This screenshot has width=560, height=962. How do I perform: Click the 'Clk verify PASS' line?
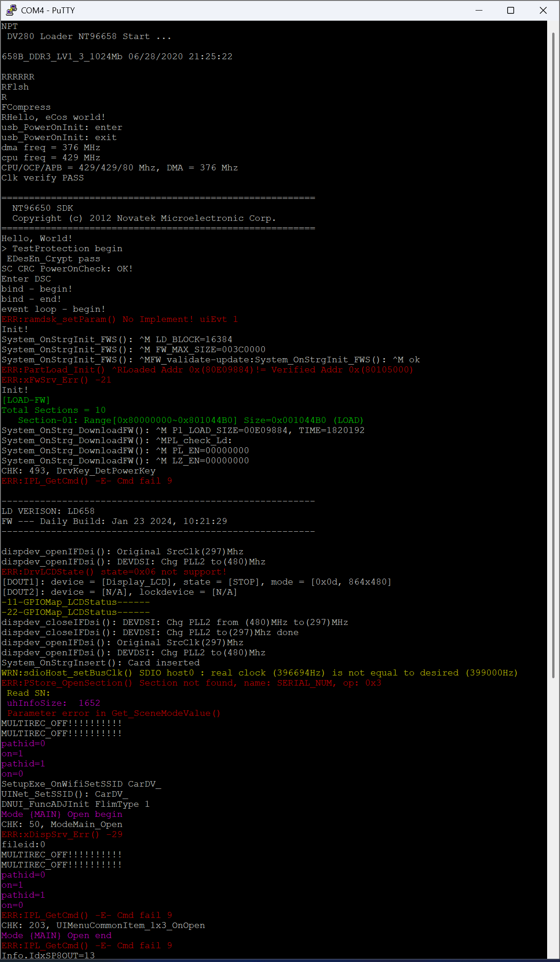coord(43,178)
